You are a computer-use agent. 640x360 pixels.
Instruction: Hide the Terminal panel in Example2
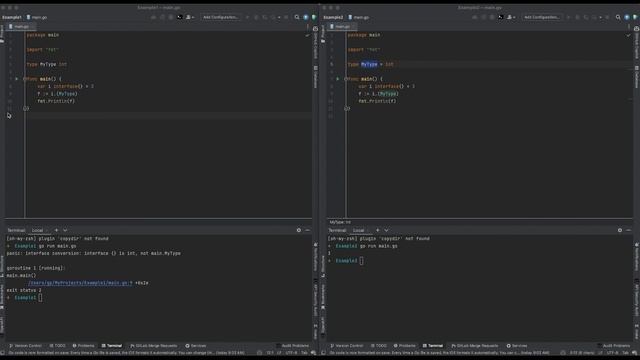629,230
